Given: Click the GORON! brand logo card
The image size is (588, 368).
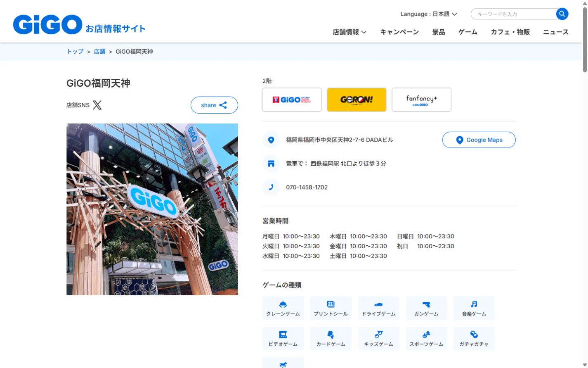Looking at the screenshot, I should (357, 100).
